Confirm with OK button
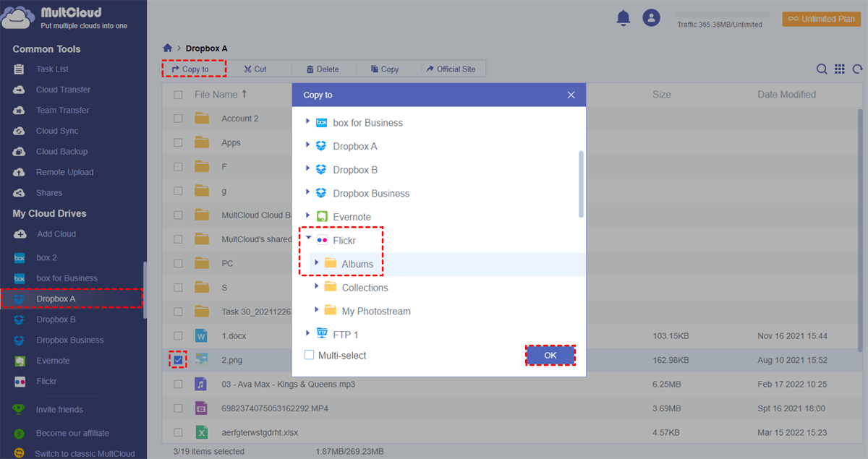Viewport: 868px width, 459px height. 550,355
